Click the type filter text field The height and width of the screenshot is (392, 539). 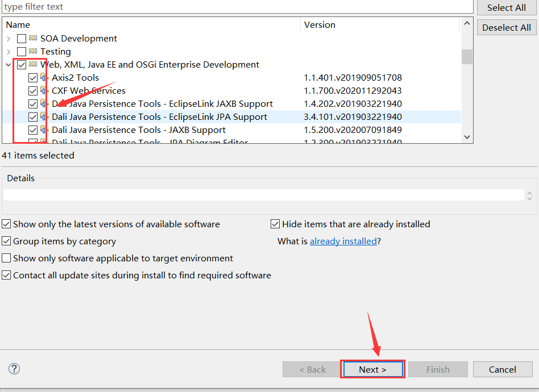point(237,7)
